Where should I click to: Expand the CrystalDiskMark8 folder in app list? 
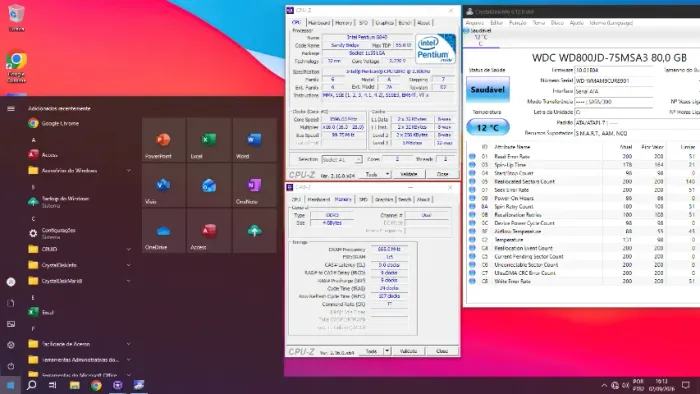[x=80, y=281]
